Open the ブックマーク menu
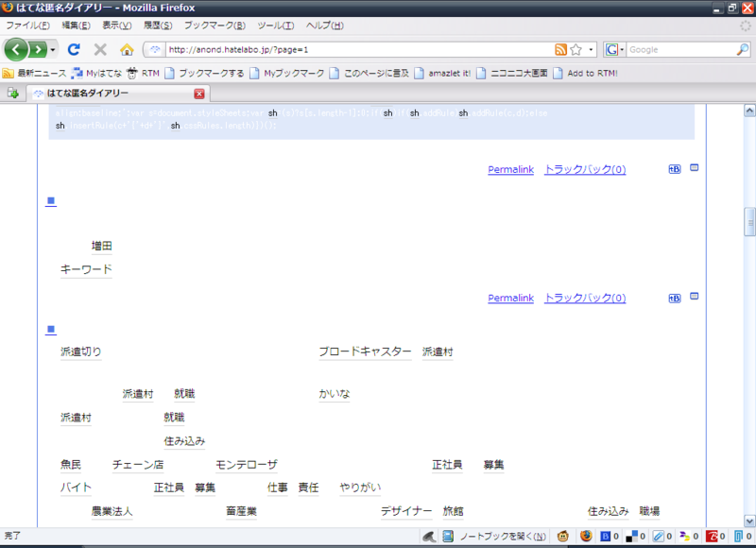756x548 pixels. 215,26
